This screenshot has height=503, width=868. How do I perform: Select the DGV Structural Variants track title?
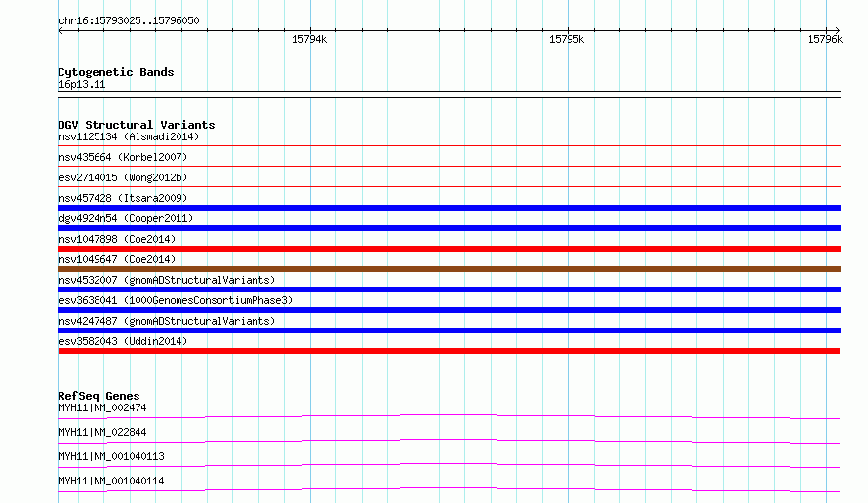pyautogui.click(x=137, y=125)
